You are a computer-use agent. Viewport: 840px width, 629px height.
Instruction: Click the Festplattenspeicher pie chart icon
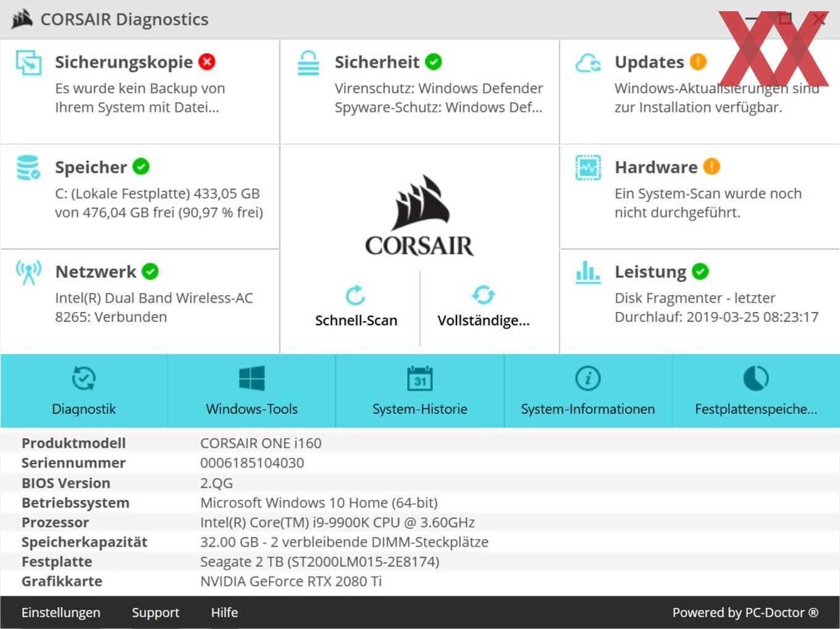click(756, 379)
